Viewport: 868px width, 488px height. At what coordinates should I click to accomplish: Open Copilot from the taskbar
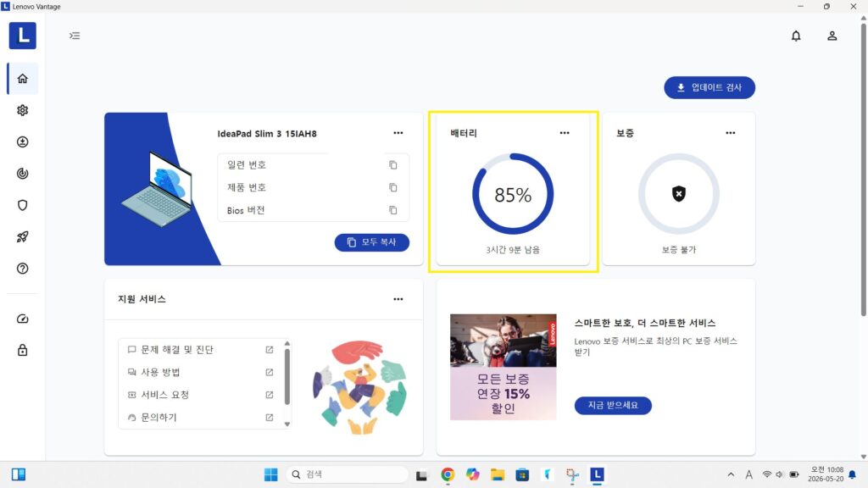(x=472, y=474)
